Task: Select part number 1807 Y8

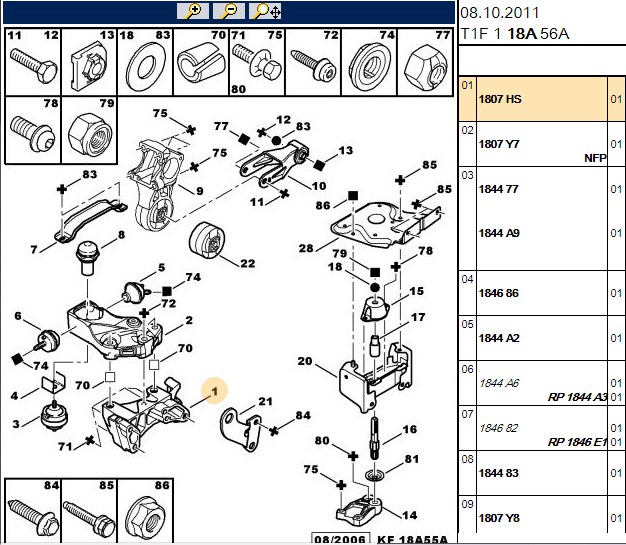Action: tap(499, 518)
